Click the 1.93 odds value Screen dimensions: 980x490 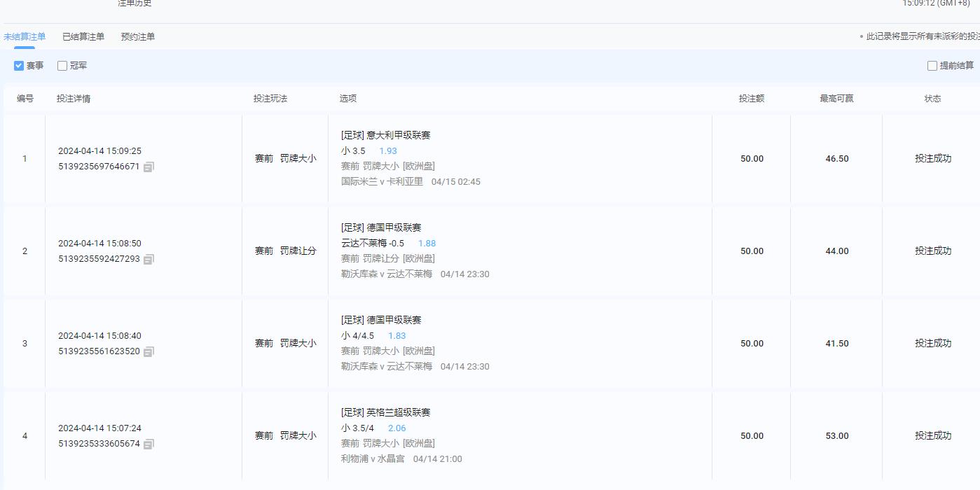pyautogui.click(x=388, y=151)
